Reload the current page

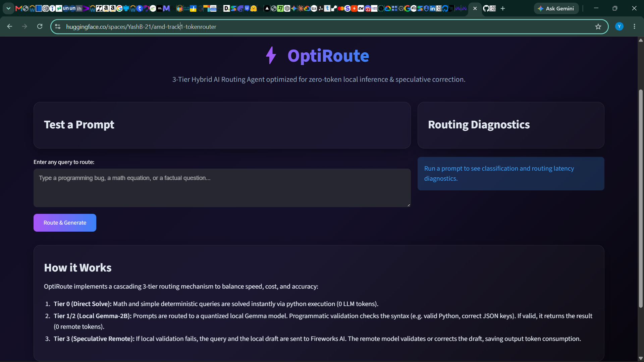[x=40, y=26]
